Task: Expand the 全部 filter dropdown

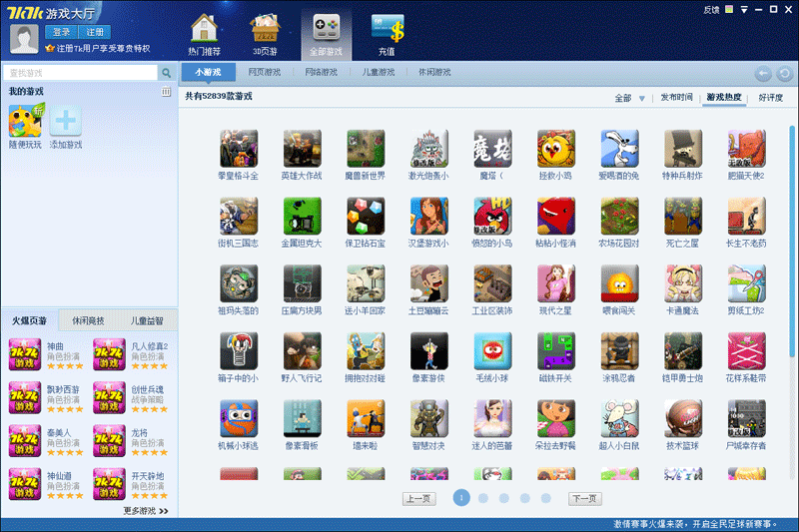Action: (x=642, y=98)
